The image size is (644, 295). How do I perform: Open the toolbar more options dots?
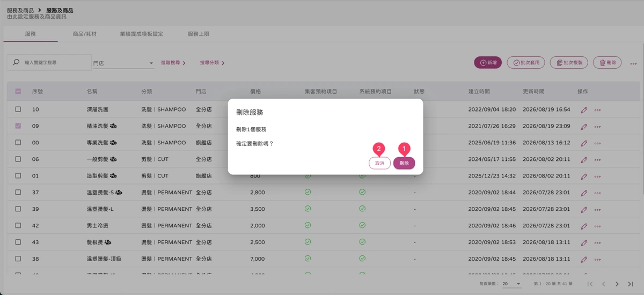pyautogui.click(x=633, y=63)
